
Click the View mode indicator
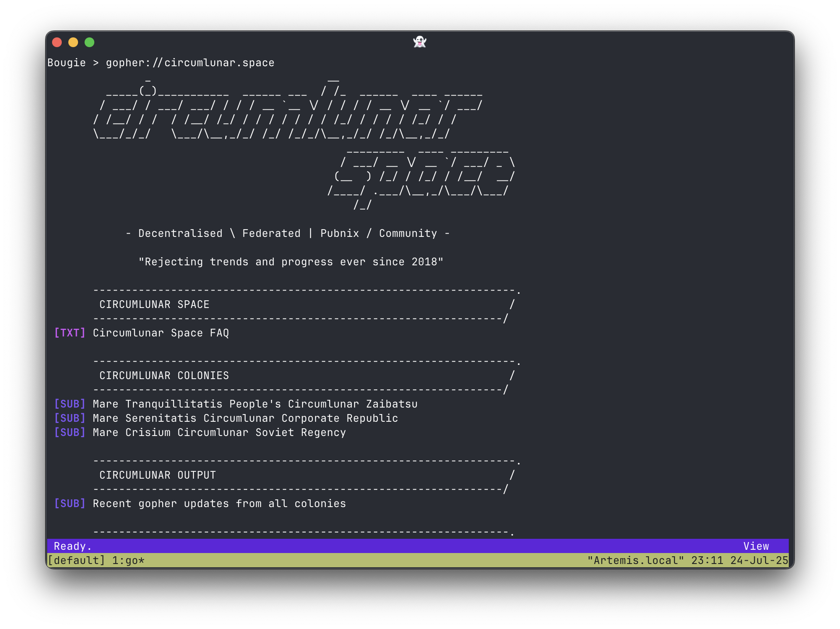[x=756, y=546]
